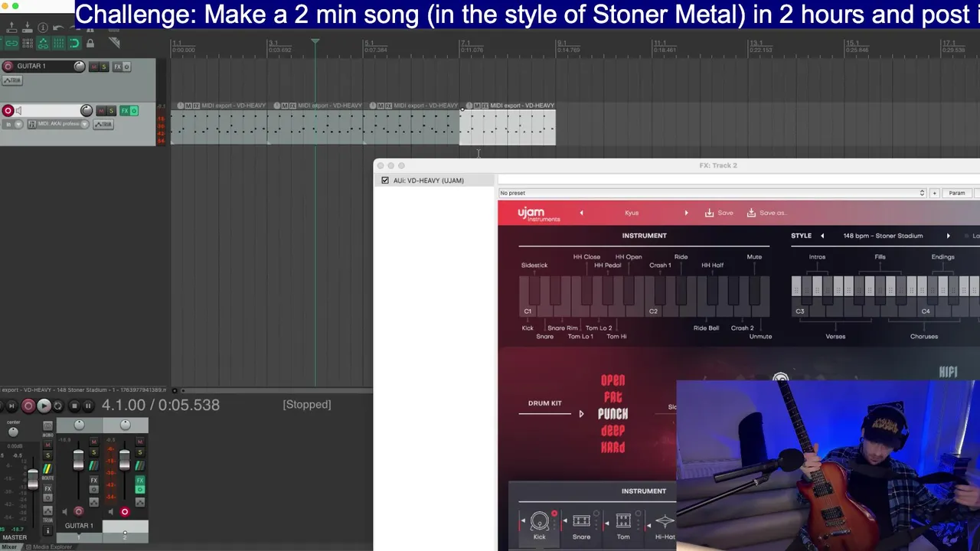Viewport: 980px width, 551px height.
Task: Open FX chain for GUITAR 1 track
Action: point(118,67)
